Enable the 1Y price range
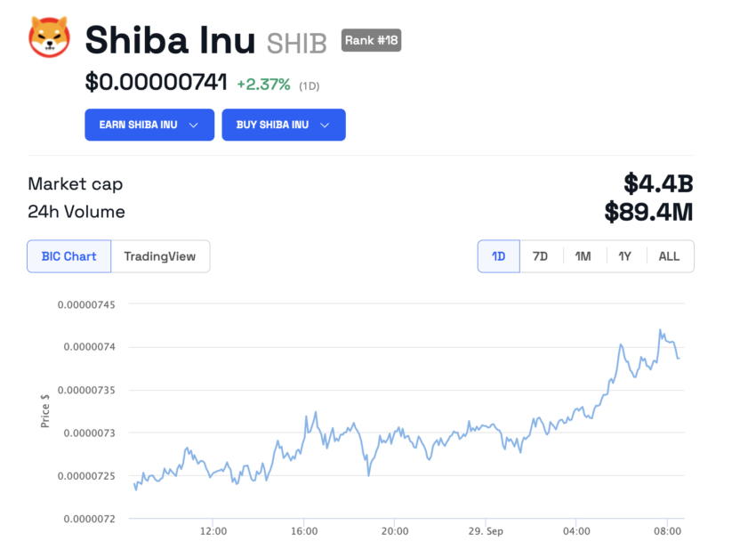This screenshot has width=756, height=558. 624,256
